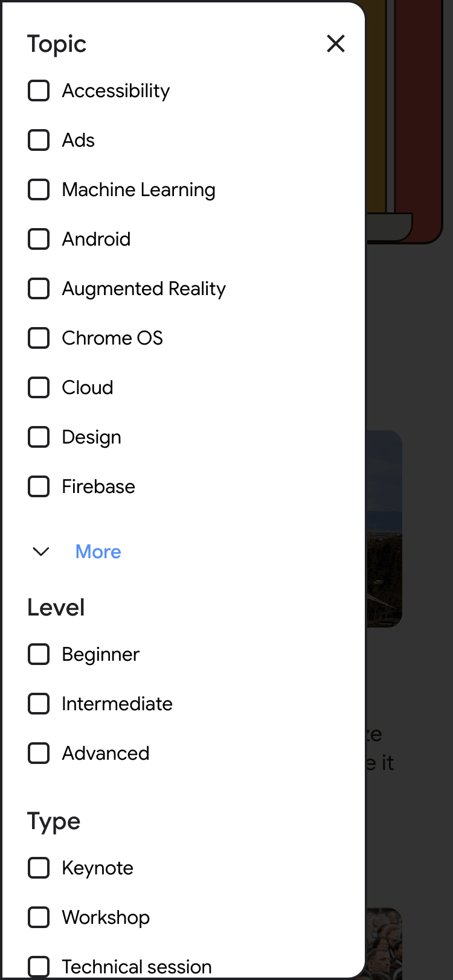Check the Beginner level filter

pos(39,654)
